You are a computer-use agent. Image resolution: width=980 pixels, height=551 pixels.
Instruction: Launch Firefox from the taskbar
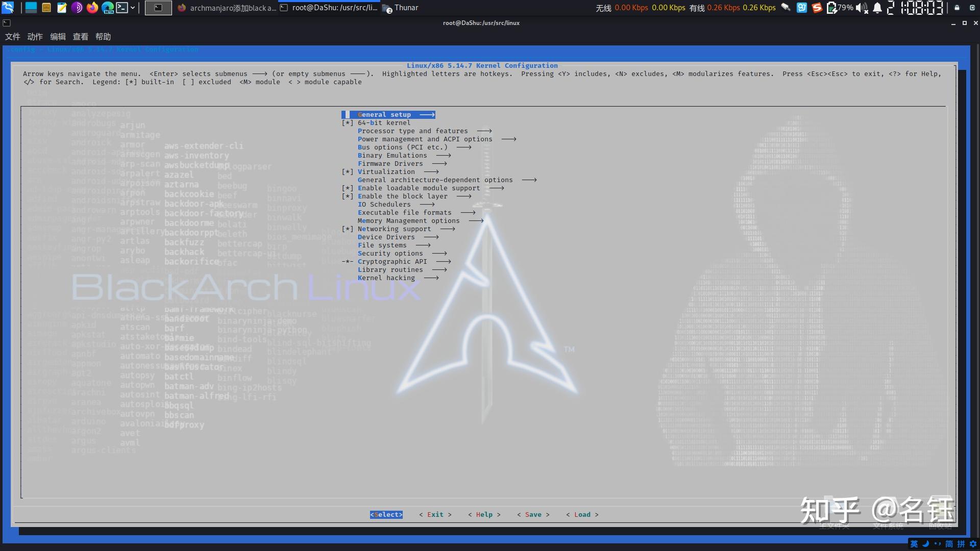[92, 8]
